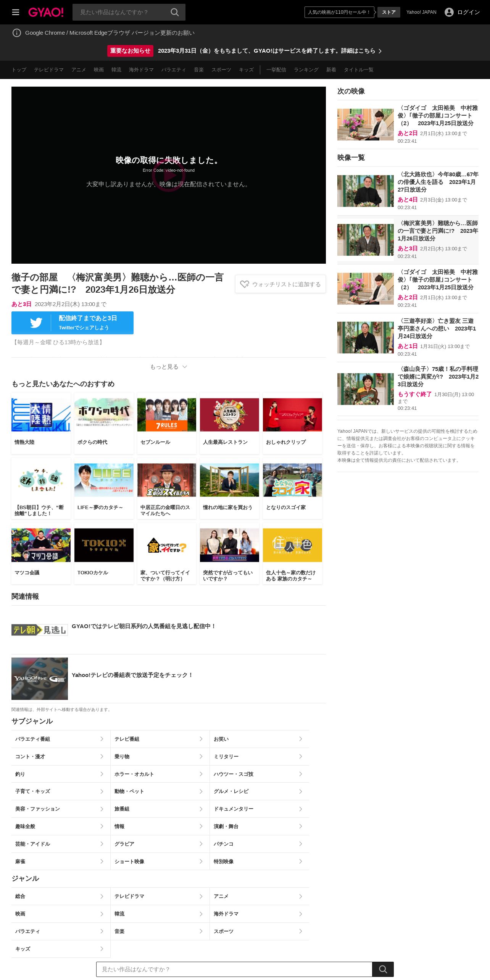
Task: Open おしゃれクリップ card
Action: pyautogui.click(x=292, y=423)
